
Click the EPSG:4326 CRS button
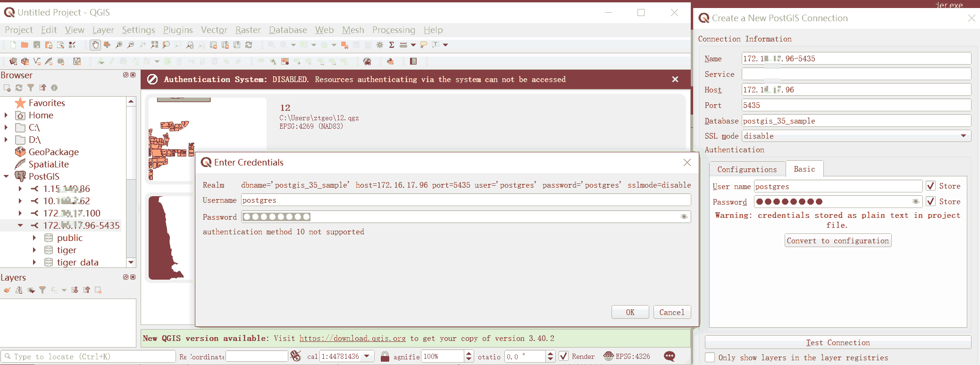point(627,356)
